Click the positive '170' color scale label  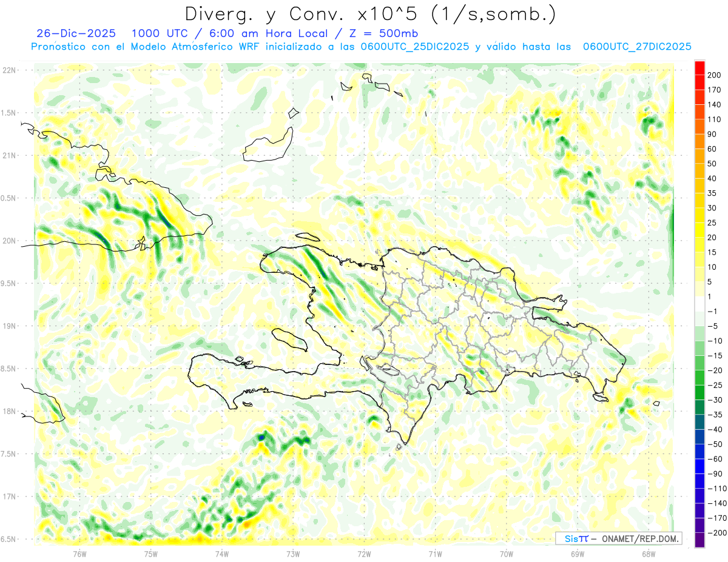click(x=715, y=90)
